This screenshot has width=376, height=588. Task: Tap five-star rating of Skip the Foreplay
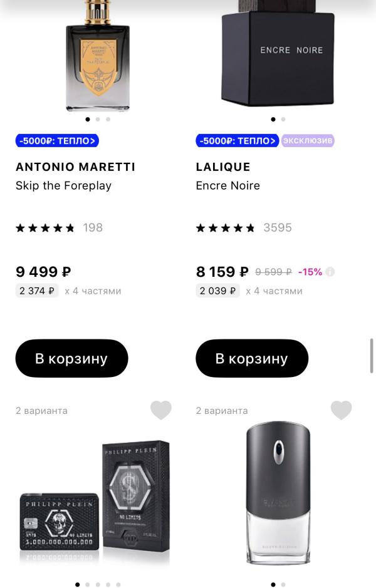click(45, 228)
